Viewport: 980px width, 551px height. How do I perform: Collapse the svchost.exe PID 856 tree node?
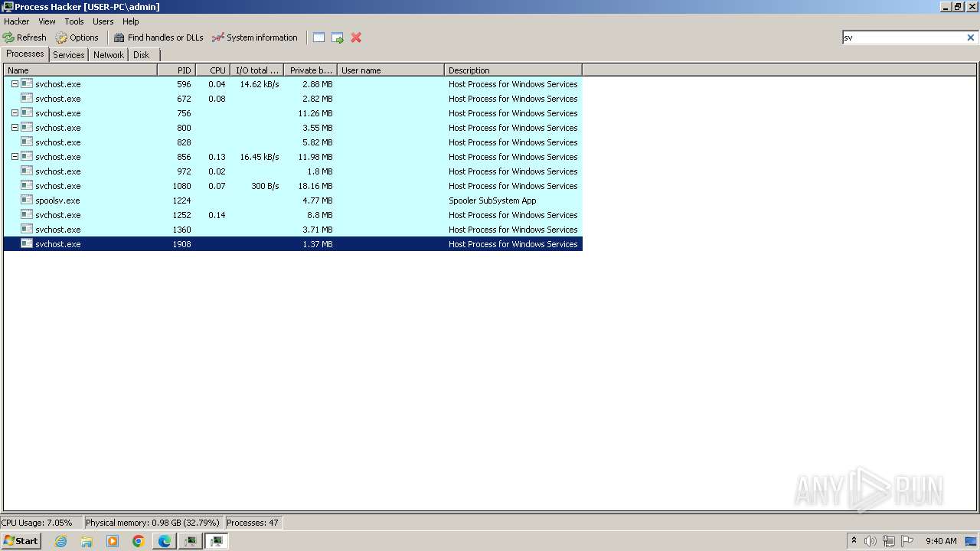(15, 157)
